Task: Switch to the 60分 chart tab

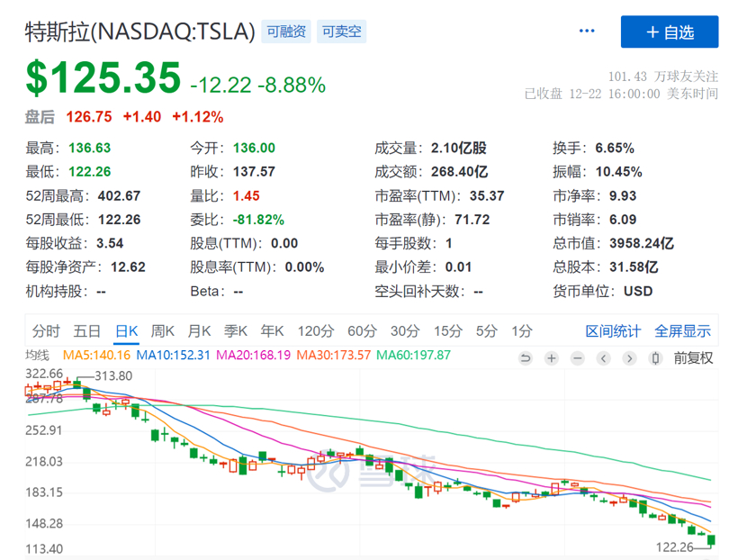Action: (361, 330)
